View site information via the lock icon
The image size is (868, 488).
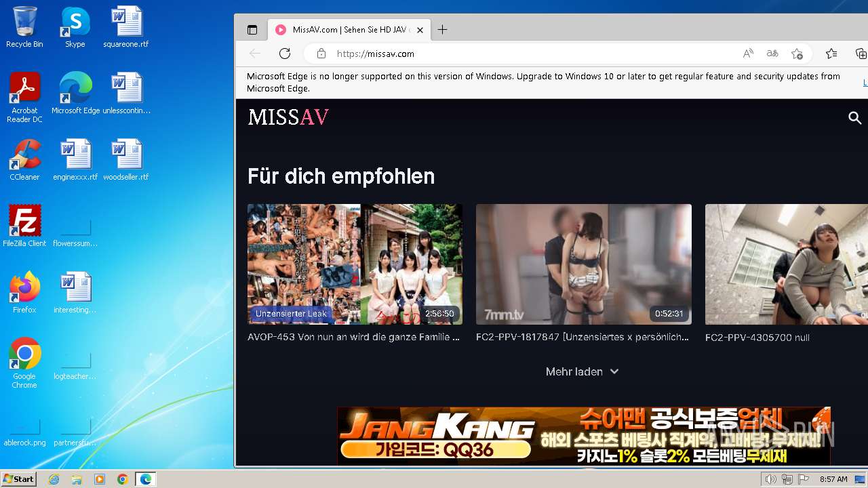321,54
